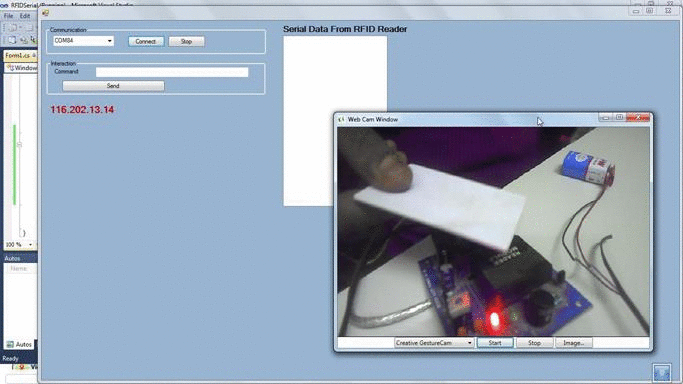The width and height of the screenshot is (683, 384).
Task: Stop the webcam capture
Action: (x=534, y=343)
